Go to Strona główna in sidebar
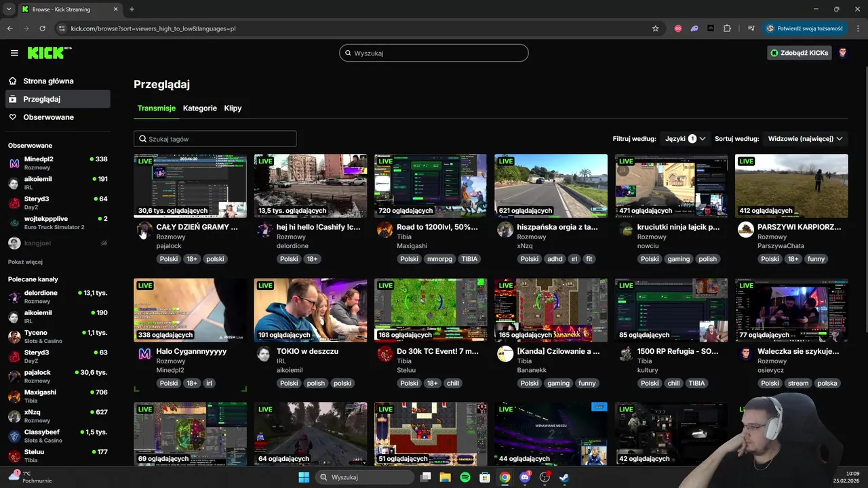The image size is (868, 488). (58, 81)
